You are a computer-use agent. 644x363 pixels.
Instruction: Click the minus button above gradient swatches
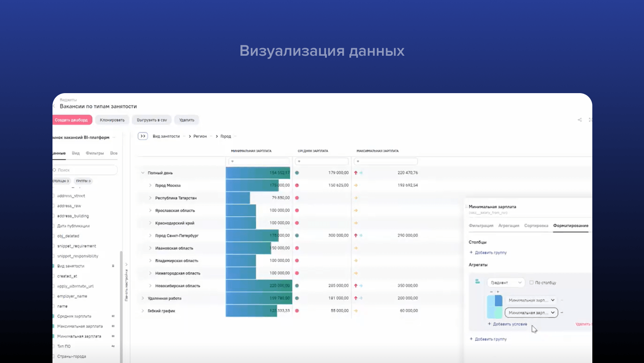491,292
